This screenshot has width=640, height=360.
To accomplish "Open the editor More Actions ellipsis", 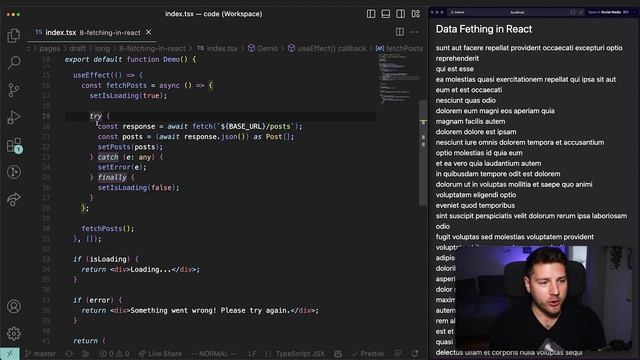I will [x=414, y=32].
